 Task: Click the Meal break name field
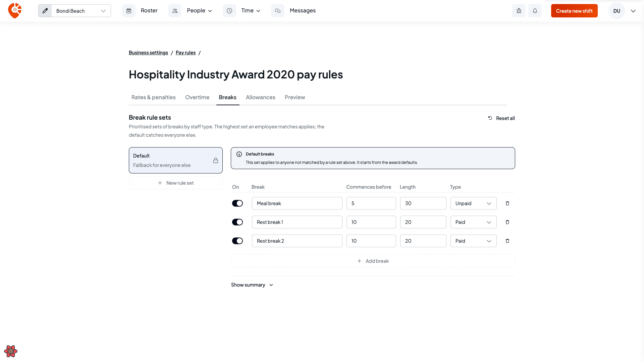pyautogui.click(x=297, y=203)
